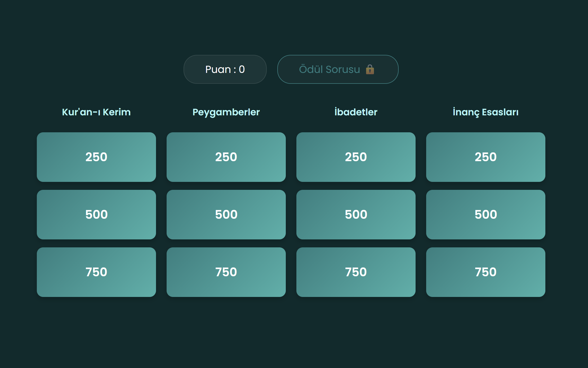The height and width of the screenshot is (368, 588).
Task: Select the 250 card under Peygamberler
Action: pyautogui.click(x=226, y=157)
